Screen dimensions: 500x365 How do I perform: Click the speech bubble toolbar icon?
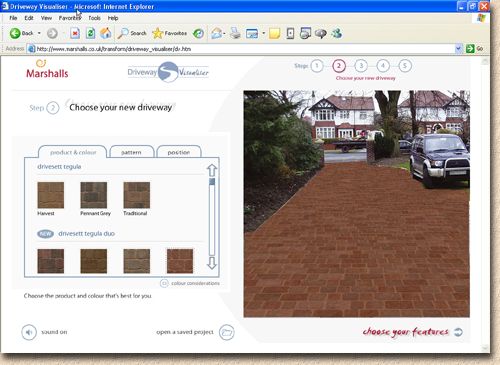point(321,33)
